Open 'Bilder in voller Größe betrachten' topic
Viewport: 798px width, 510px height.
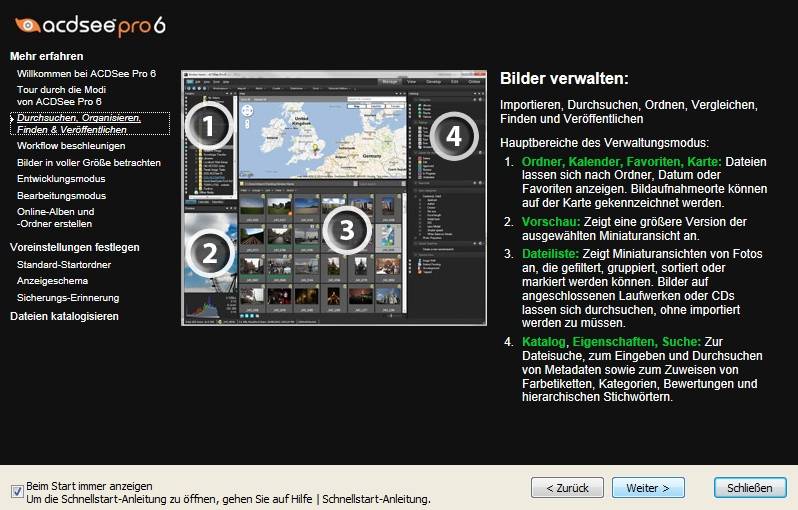[89, 163]
